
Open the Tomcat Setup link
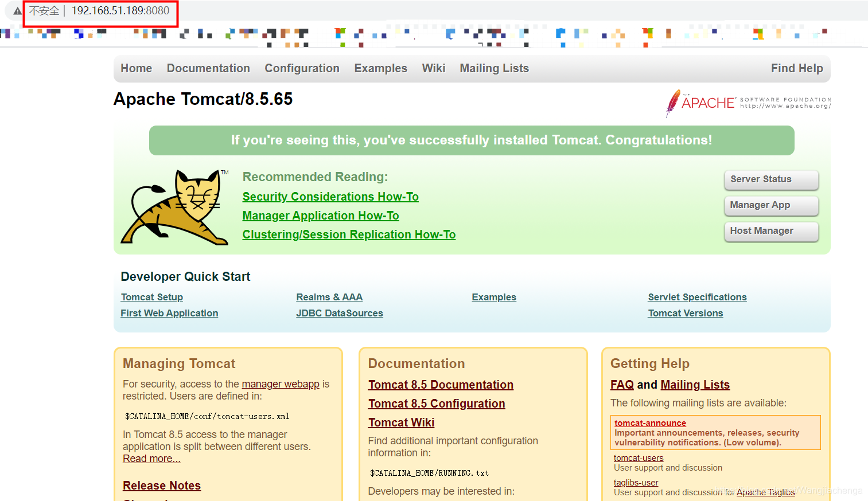point(152,297)
